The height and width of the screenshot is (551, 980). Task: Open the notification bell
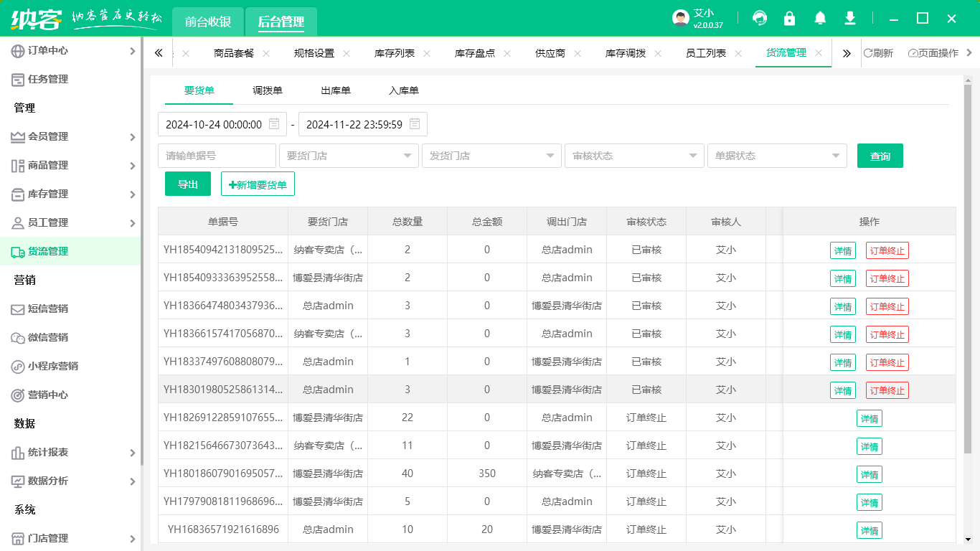point(820,19)
